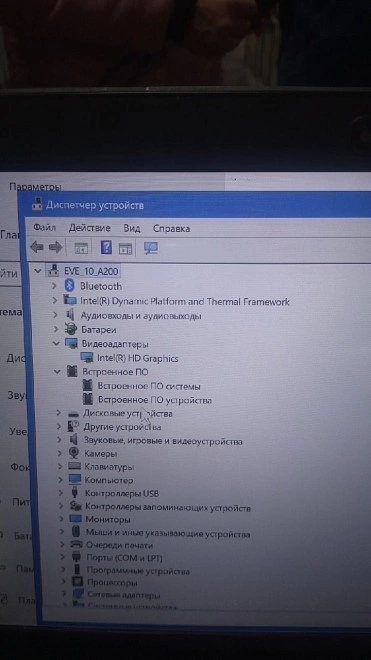
Task: Click the Порты (COM и LPT) port icon
Action: coord(77,558)
